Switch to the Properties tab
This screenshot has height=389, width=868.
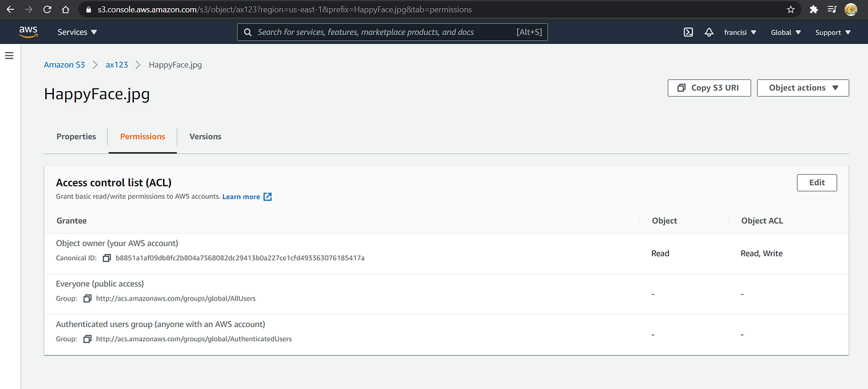tap(76, 136)
